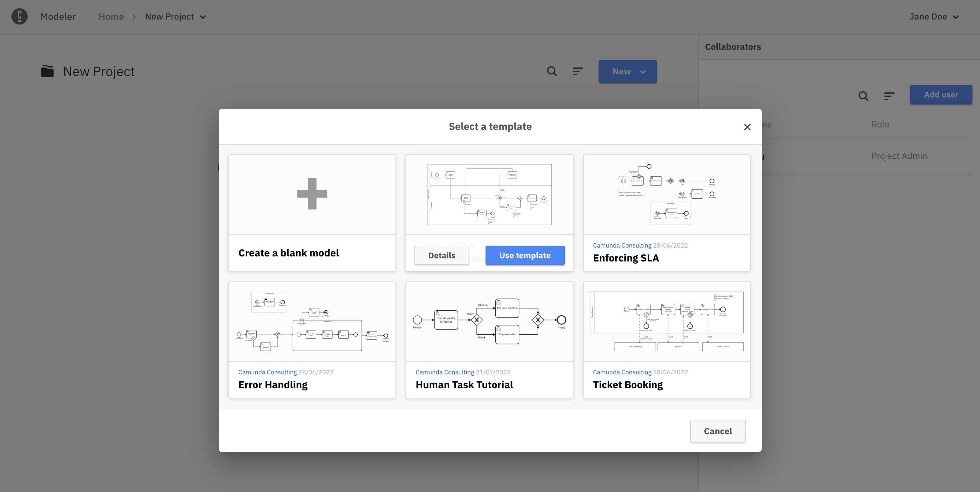Viewport: 980px width, 492px height.
Task: Open project search using the magnifier icon
Action: [x=551, y=71]
